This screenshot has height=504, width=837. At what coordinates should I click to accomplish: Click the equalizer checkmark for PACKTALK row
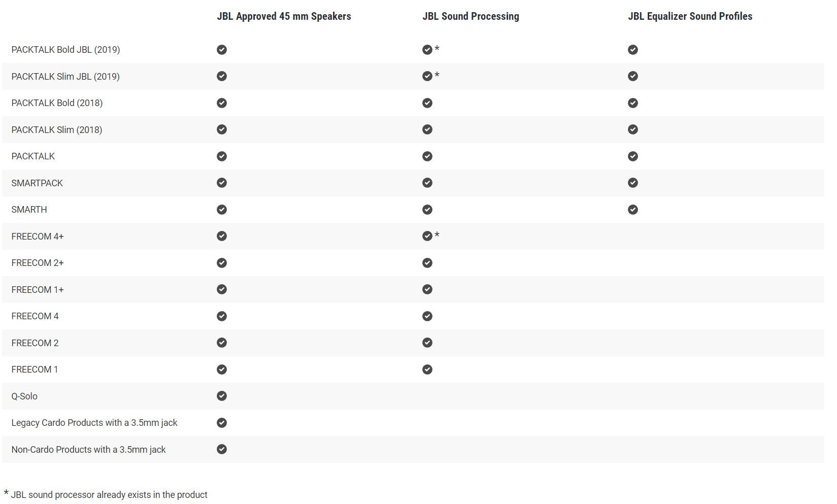pyautogui.click(x=632, y=156)
